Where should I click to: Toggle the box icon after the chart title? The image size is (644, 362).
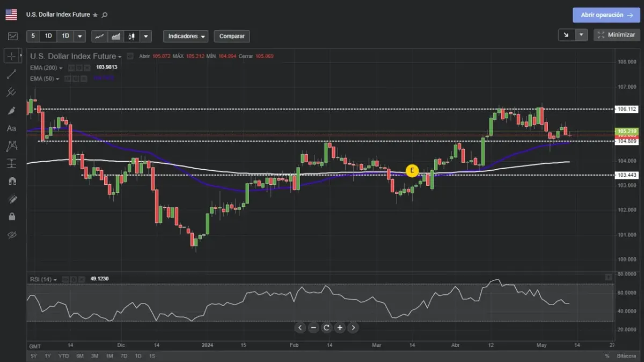click(130, 56)
